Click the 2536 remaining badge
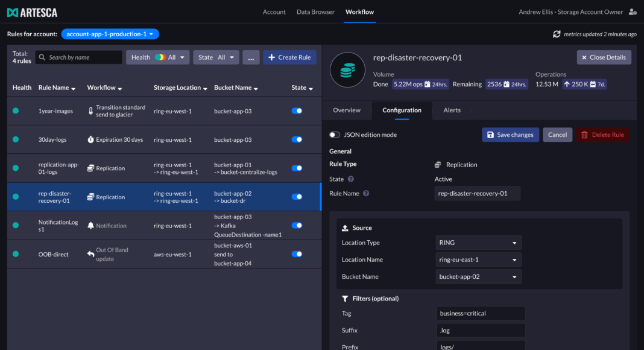The height and width of the screenshot is (350, 644). pos(507,84)
